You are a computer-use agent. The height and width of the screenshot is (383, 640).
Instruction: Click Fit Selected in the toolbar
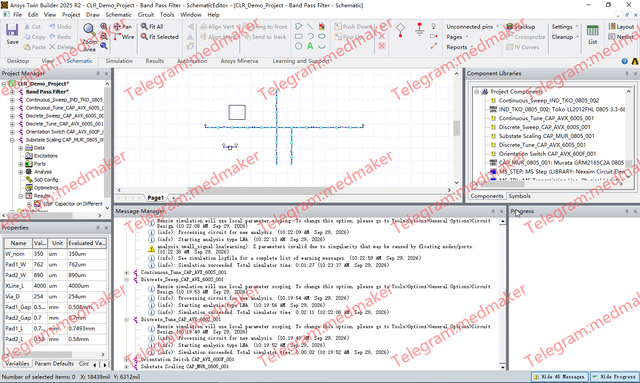coord(160,37)
